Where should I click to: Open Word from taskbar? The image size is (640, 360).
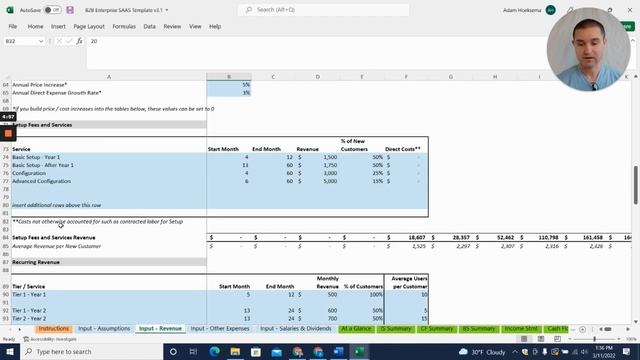pyautogui.click(x=338, y=351)
